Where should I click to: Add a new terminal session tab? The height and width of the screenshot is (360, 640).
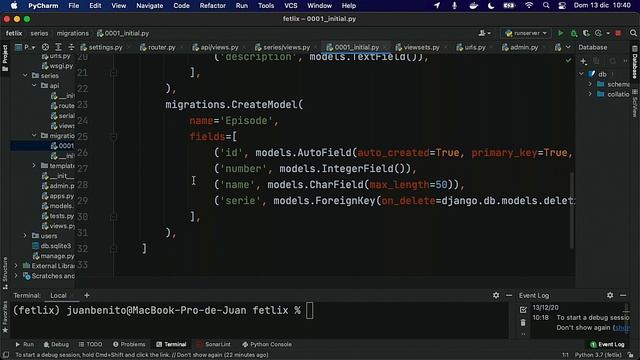(x=87, y=295)
